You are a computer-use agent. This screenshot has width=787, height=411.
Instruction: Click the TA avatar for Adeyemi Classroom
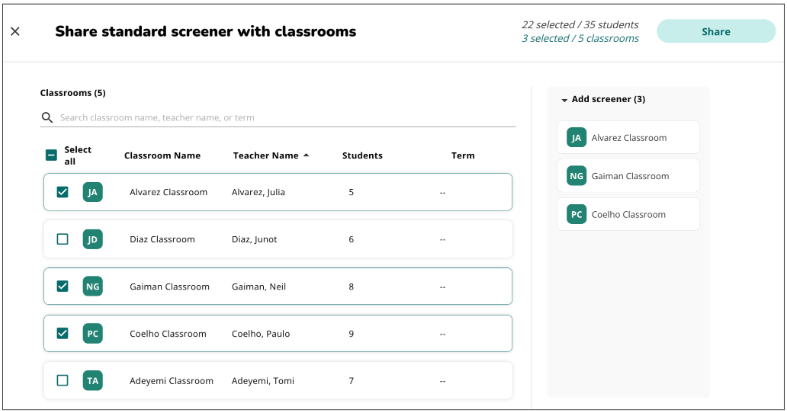point(93,381)
